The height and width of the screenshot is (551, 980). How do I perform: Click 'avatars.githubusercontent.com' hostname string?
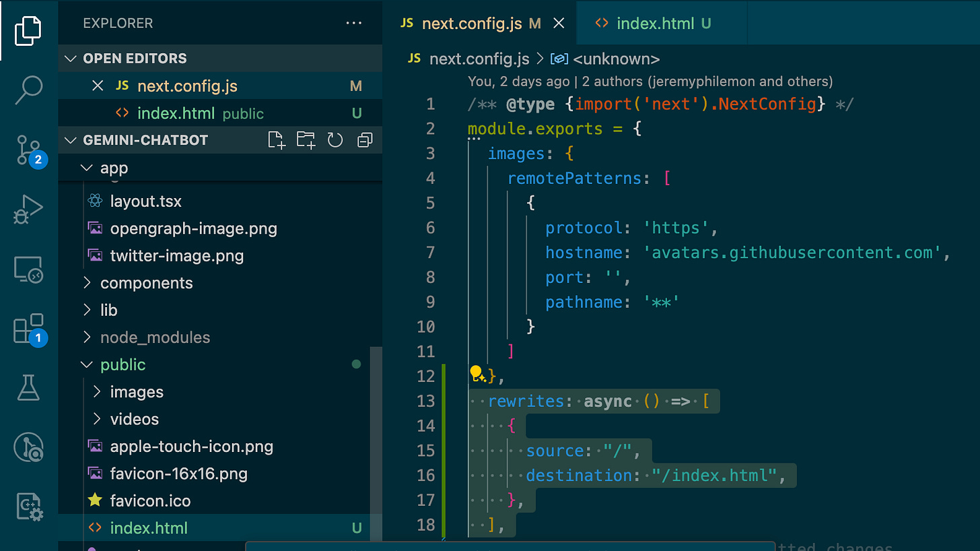[x=792, y=253]
